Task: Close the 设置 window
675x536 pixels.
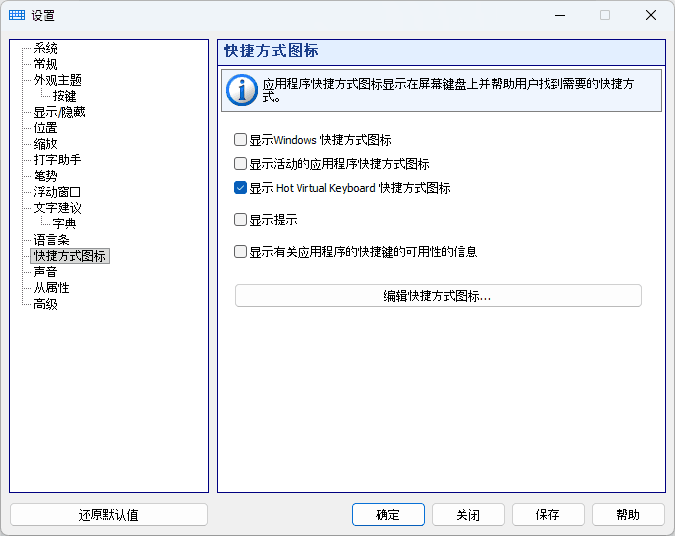Action: 651,15
